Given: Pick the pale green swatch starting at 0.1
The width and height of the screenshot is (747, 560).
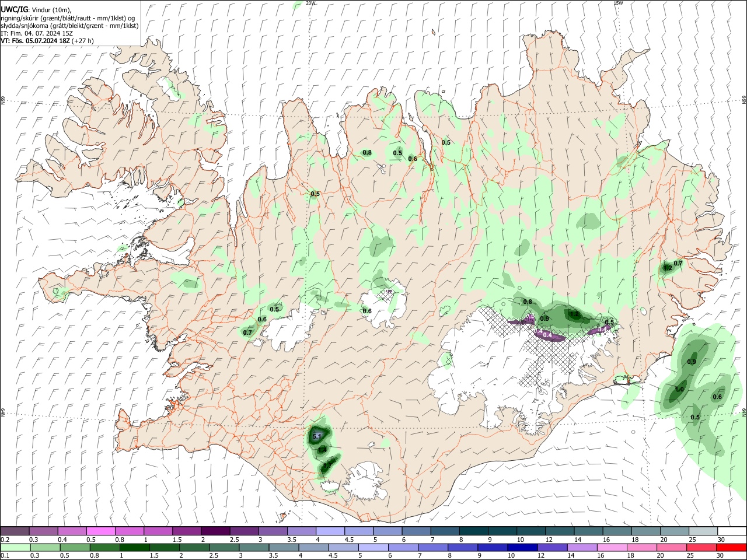Looking at the screenshot, I should click(x=16, y=547).
